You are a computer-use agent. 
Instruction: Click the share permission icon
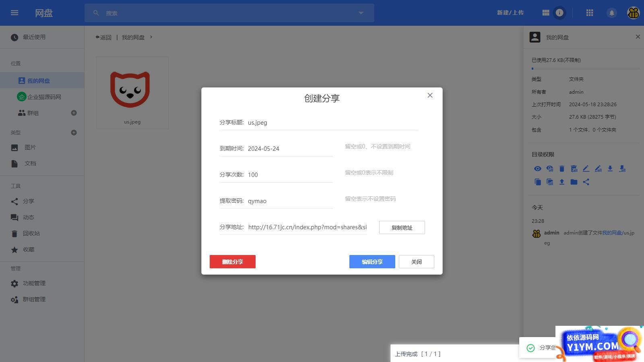(586, 182)
